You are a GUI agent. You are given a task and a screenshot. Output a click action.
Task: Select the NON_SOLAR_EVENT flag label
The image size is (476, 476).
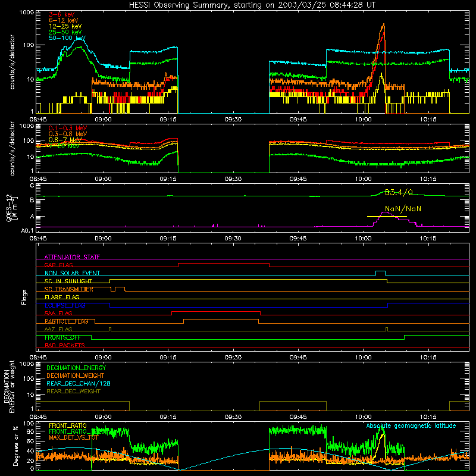pos(72,273)
